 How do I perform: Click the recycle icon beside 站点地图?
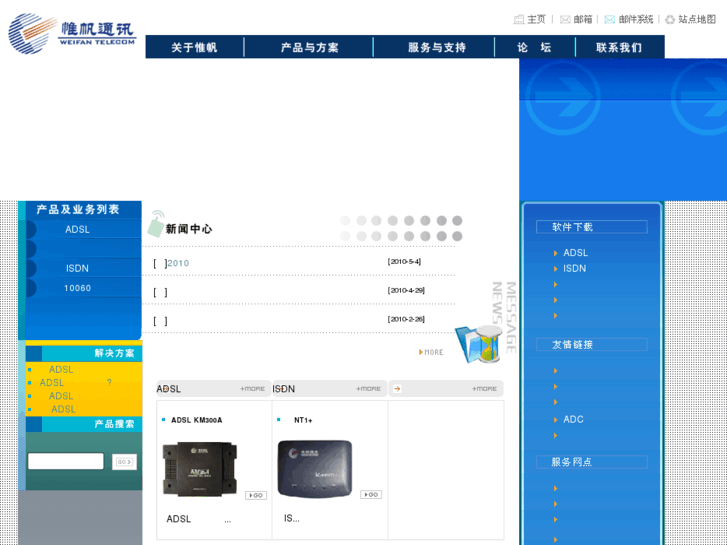(x=670, y=19)
